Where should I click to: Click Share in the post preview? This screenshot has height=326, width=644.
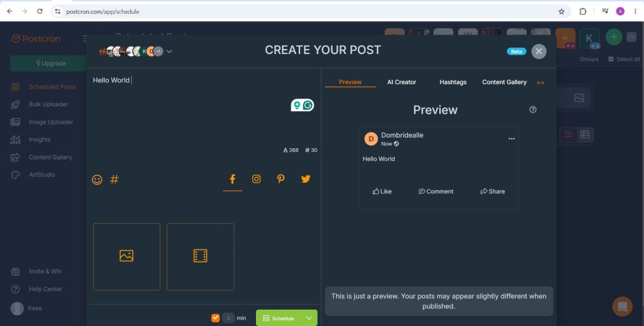(x=492, y=192)
